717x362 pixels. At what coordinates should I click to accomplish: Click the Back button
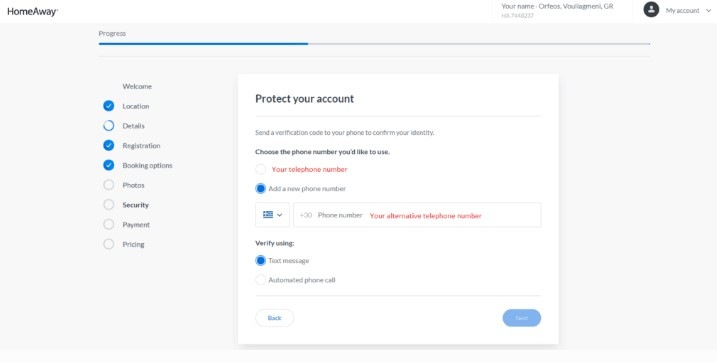coord(274,318)
